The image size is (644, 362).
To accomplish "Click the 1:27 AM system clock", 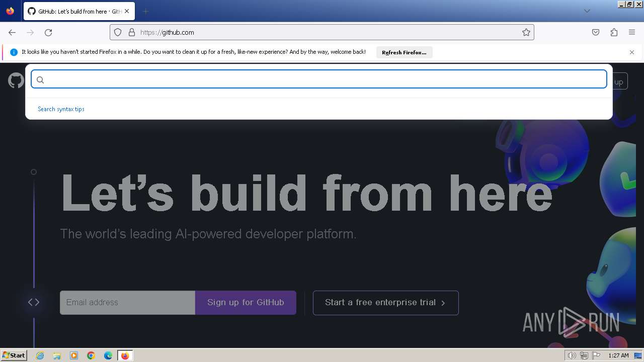I will click(618, 355).
